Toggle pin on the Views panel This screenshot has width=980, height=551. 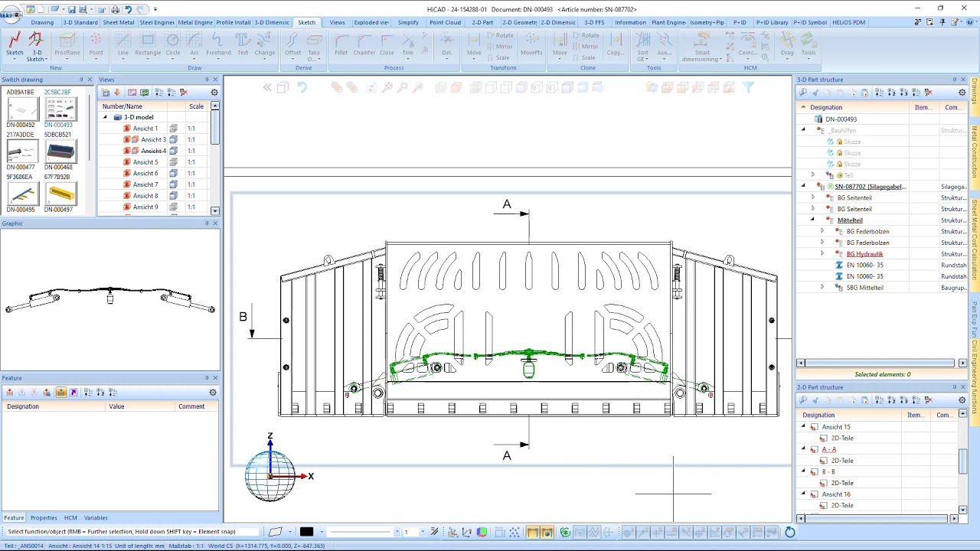207,80
